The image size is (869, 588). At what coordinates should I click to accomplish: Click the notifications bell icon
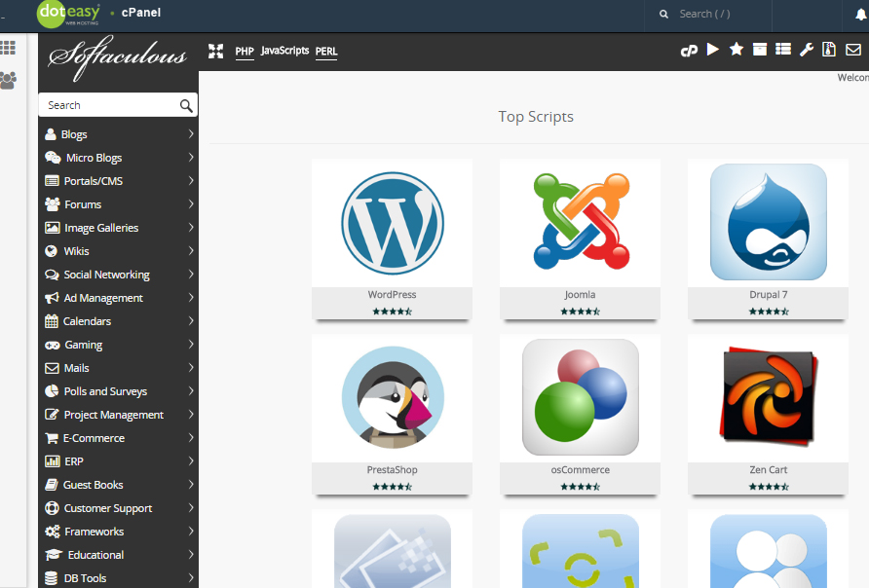860,15
